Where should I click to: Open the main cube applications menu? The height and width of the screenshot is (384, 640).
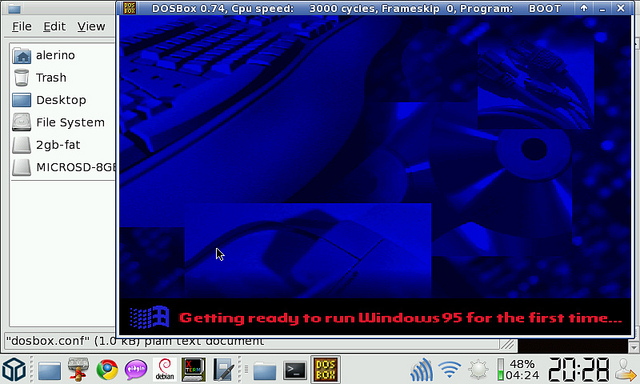(14, 369)
